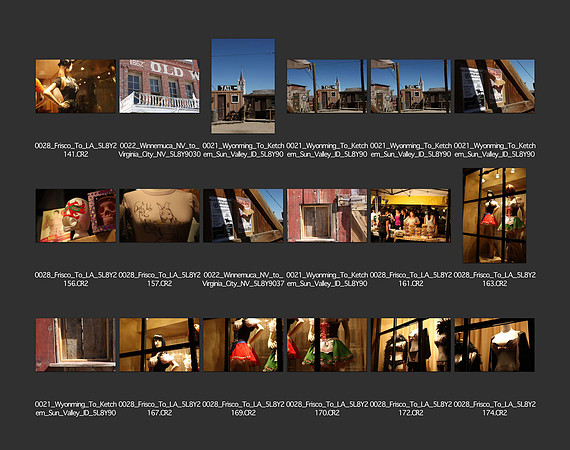Click the Wyoming_To_Ketchem label under the tall jail photo
This screenshot has height=450, width=570.
point(243,150)
